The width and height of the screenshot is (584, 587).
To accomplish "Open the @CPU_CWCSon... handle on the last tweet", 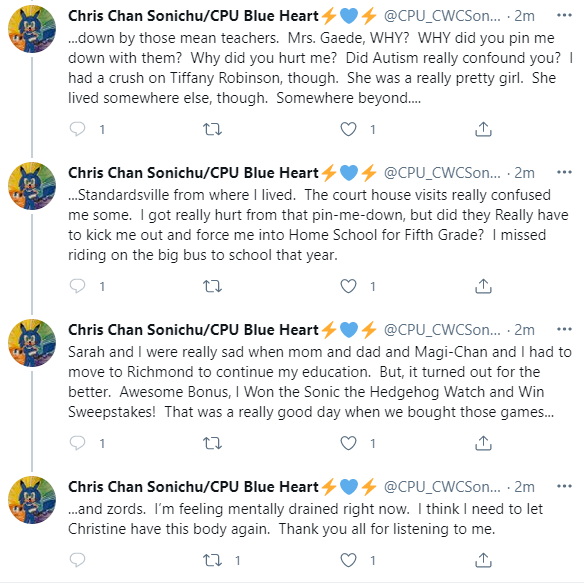I will pyautogui.click(x=442, y=487).
